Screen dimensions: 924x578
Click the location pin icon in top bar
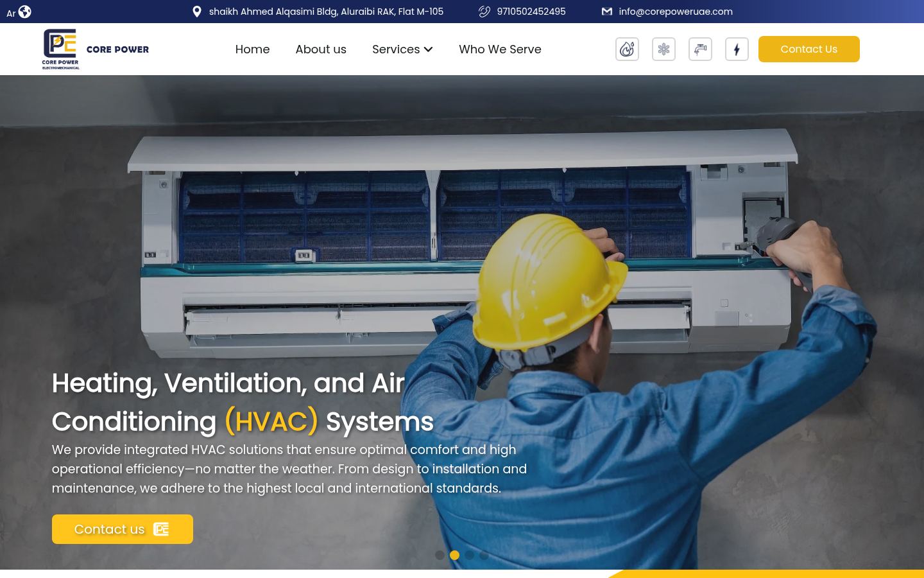[x=197, y=12]
